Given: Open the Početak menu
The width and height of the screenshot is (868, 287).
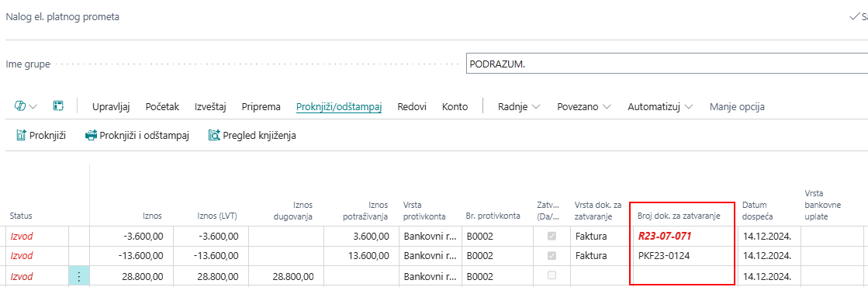Looking at the screenshot, I should coord(162,107).
